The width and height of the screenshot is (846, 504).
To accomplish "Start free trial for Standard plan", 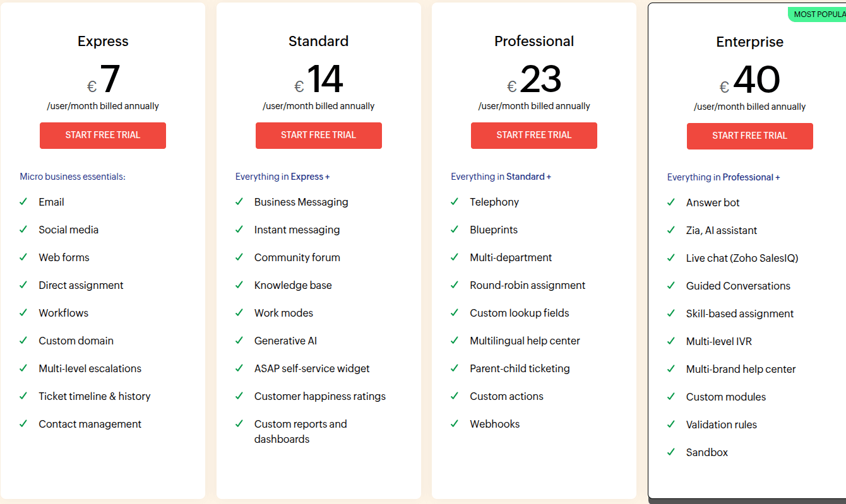I will coord(318,135).
